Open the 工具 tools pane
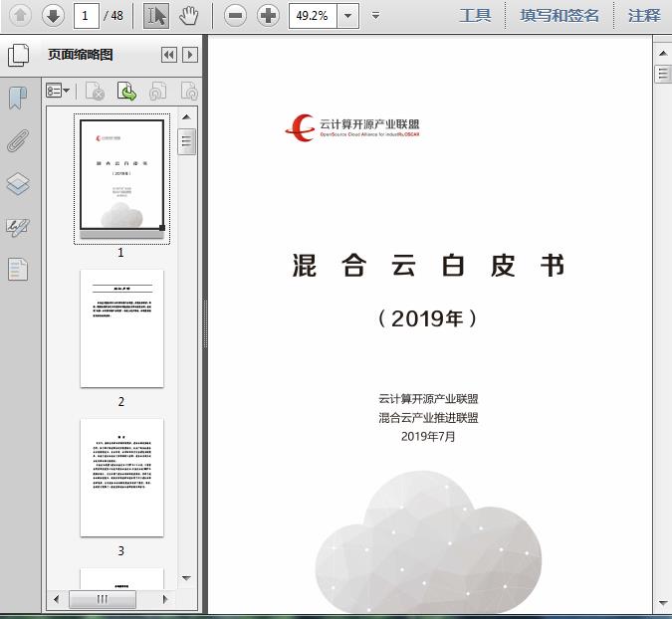 [475, 16]
